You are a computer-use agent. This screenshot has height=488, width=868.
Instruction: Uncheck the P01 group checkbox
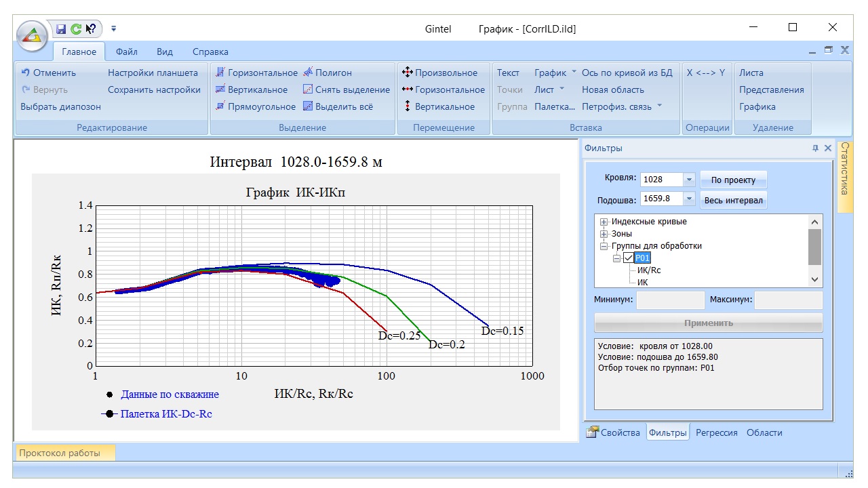628,258
